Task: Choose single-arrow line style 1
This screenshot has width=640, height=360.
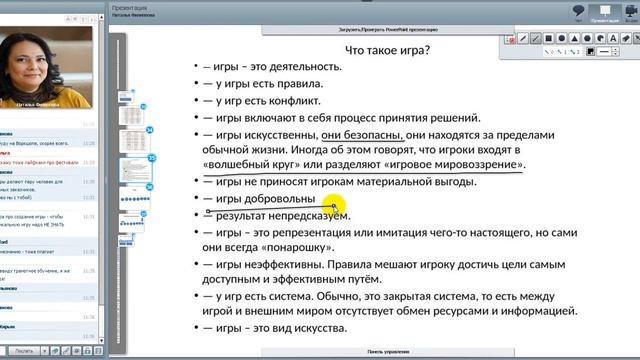Action: coord(562,52)
